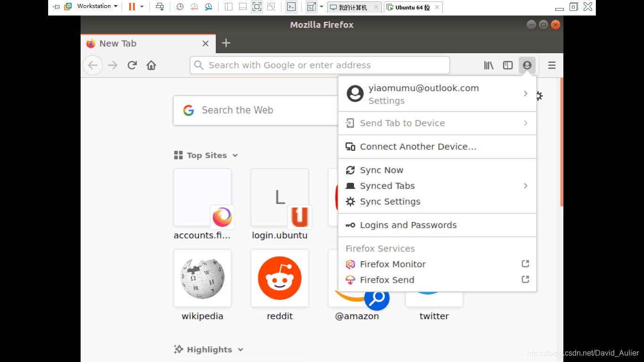The height and width of the screenshot is (362, 644).
Task: Close the New Tab tab
Action: 206,43
